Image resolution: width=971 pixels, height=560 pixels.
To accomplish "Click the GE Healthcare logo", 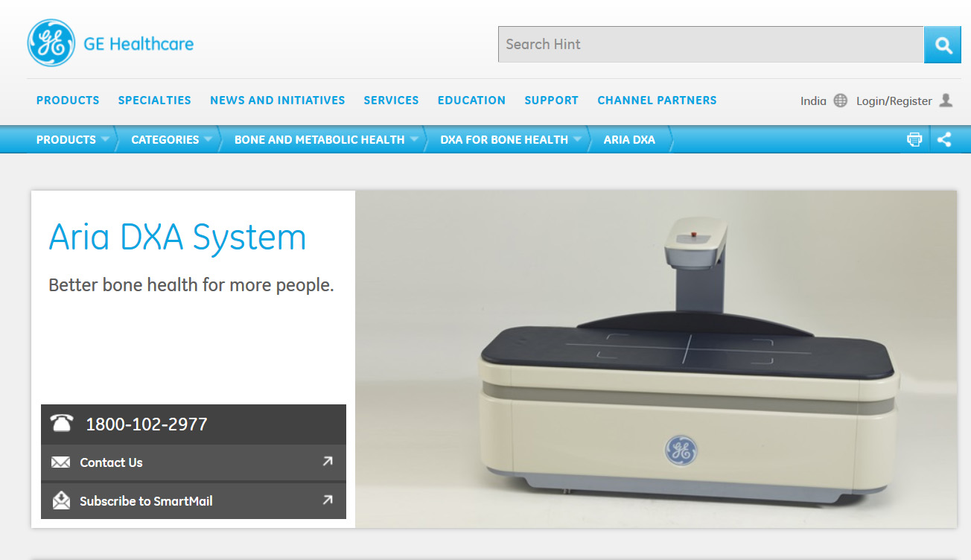I will [x=51, y=43].
